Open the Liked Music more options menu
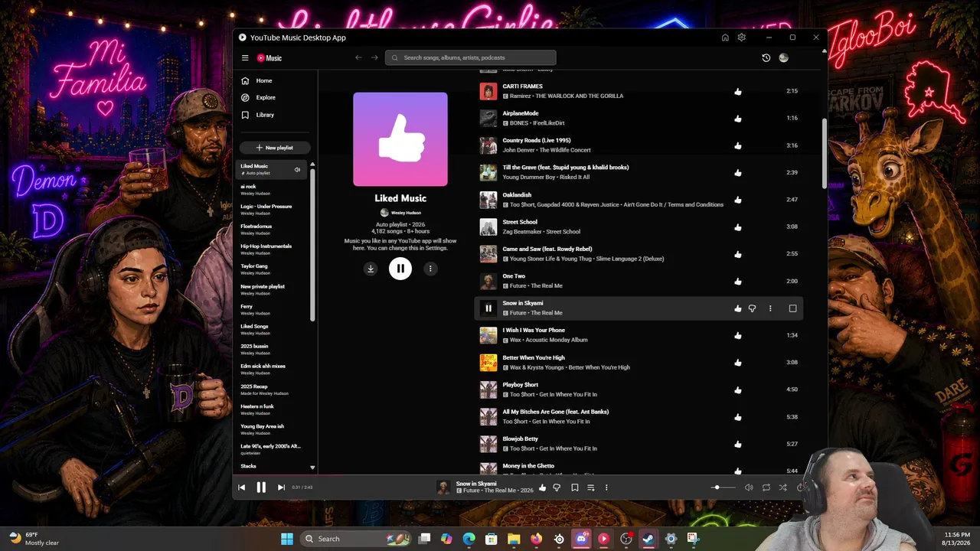980x551 pixels. click(x=430, y=269)
